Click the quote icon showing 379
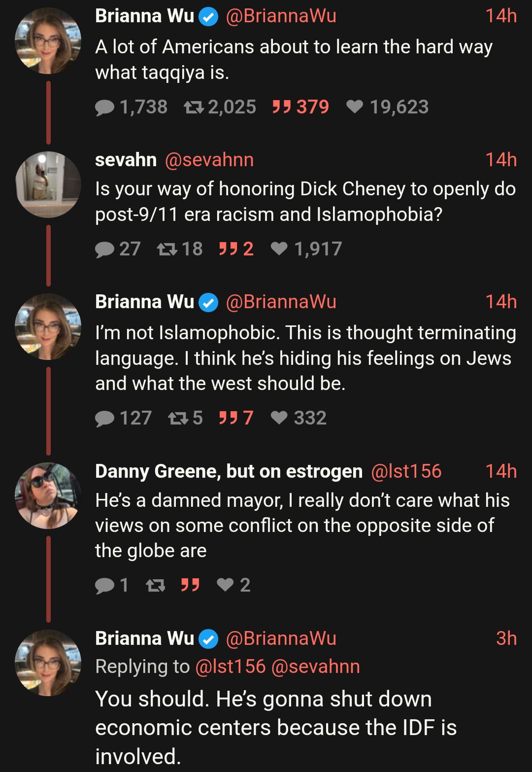The width and height of the screenshot is (532, 772). (282, 107)
